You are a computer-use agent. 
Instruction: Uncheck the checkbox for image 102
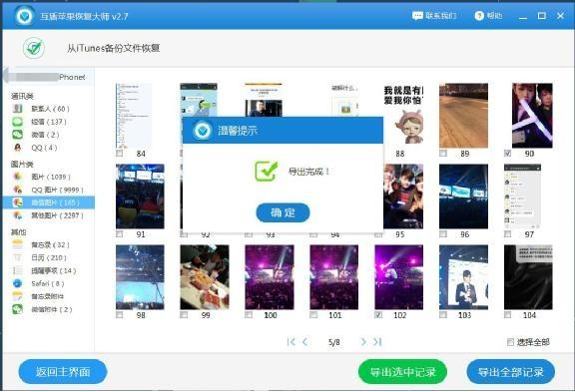378,315
